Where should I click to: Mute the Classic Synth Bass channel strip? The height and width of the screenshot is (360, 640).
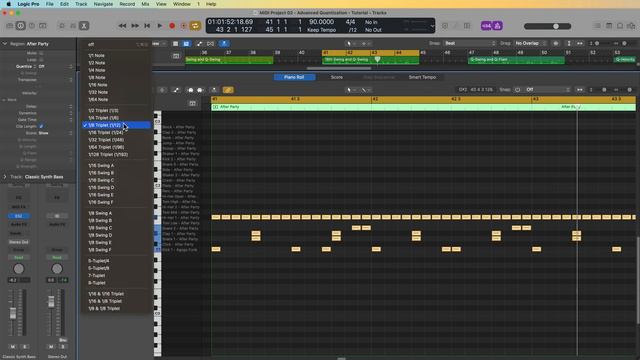click(13, 347)
